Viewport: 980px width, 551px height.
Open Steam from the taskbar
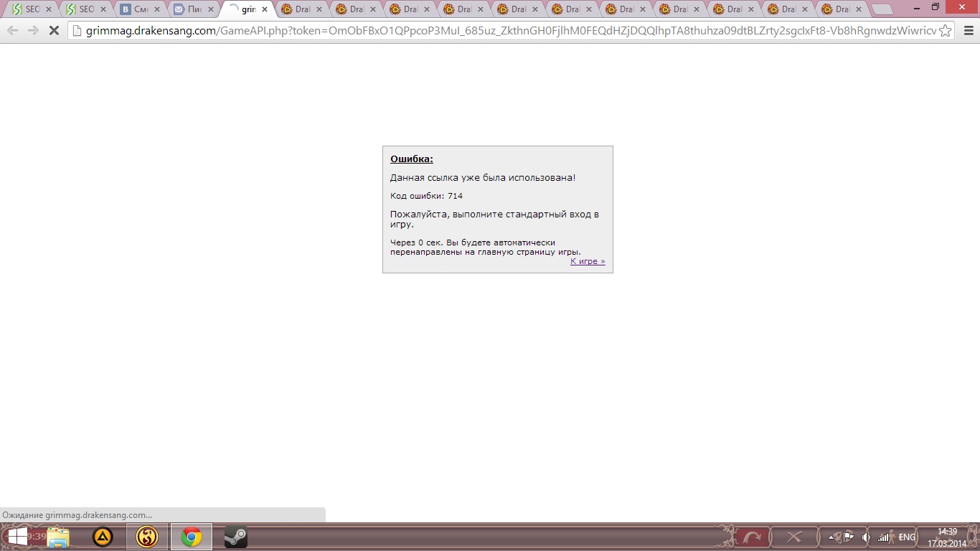(236, 537)
